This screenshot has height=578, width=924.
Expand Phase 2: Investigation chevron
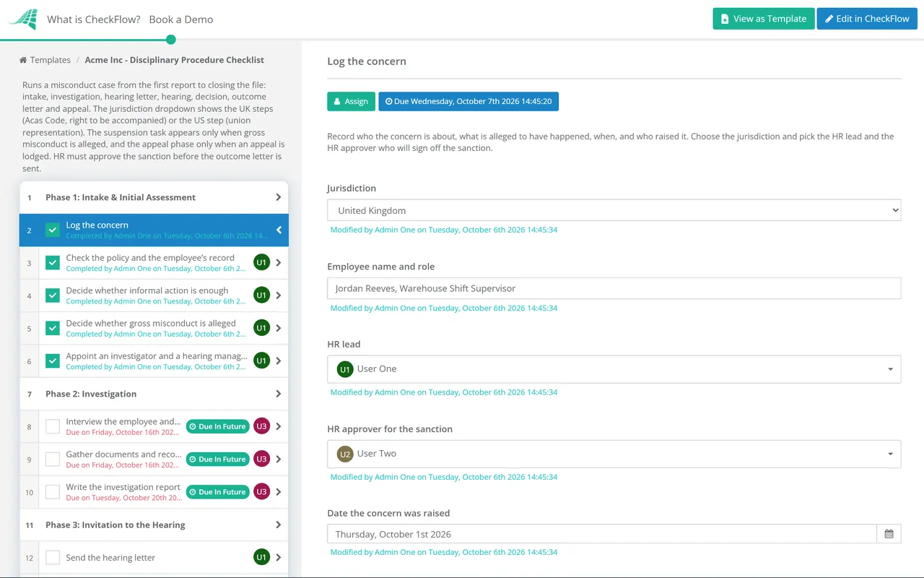pos(279,394)
